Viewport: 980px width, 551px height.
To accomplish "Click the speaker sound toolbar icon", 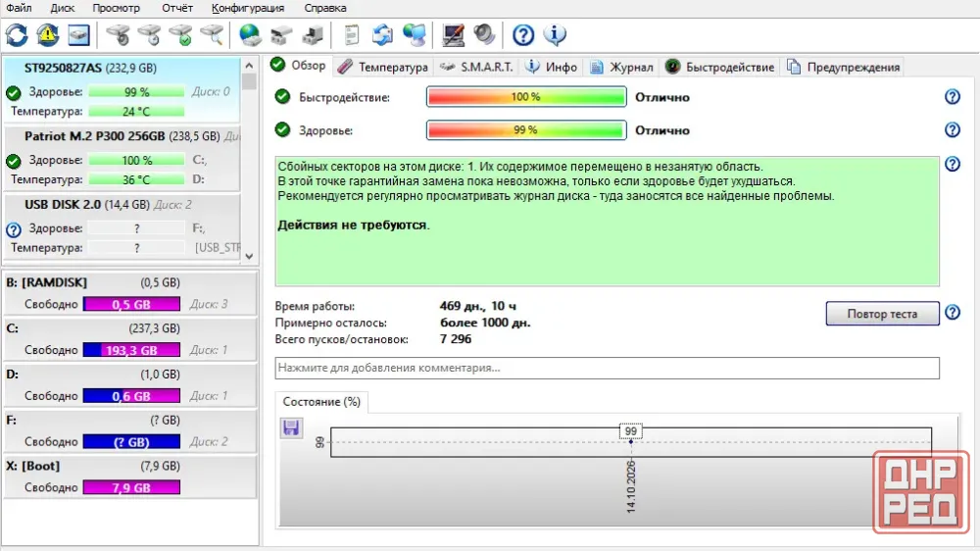I will (484, 35).
